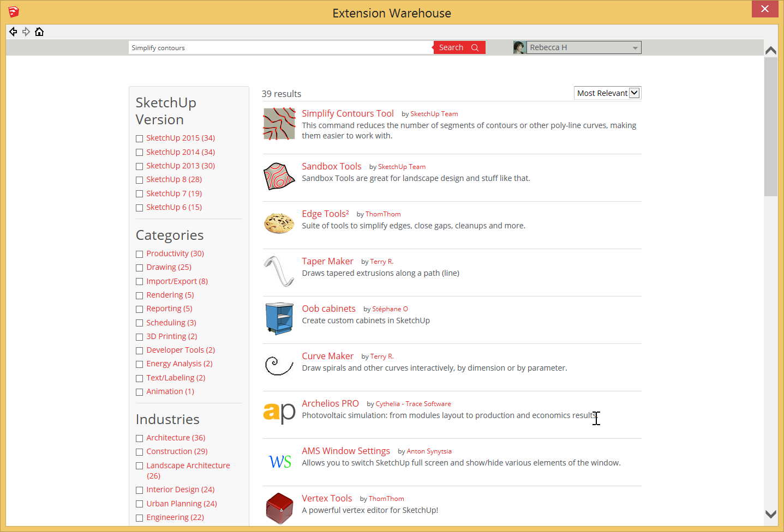
Task: View author ThomThom of Edge Tools²
Action: pos(383,214)
